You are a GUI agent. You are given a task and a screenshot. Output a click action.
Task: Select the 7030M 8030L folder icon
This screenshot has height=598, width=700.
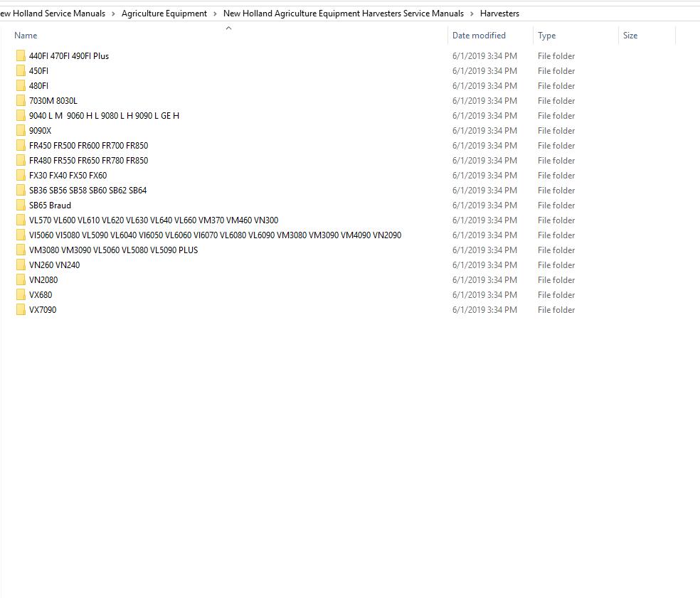pyautogui.click(x=21, y=101)
